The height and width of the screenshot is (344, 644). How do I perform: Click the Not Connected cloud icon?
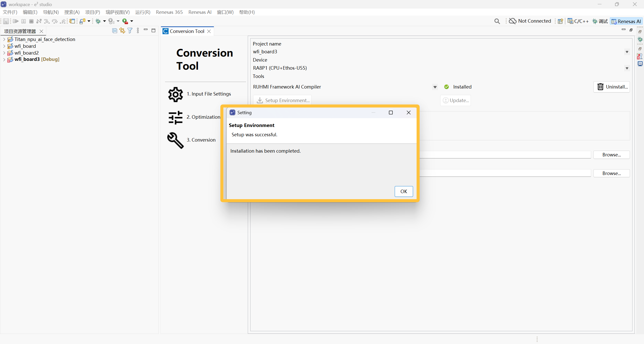512,21
